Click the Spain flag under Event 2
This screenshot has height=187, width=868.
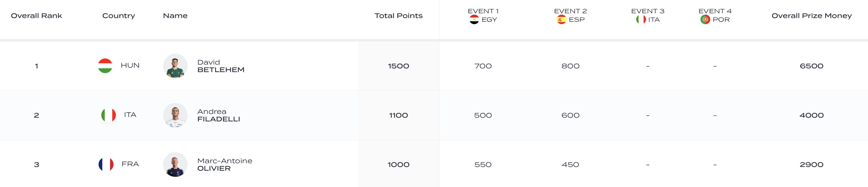pos(561,20)
